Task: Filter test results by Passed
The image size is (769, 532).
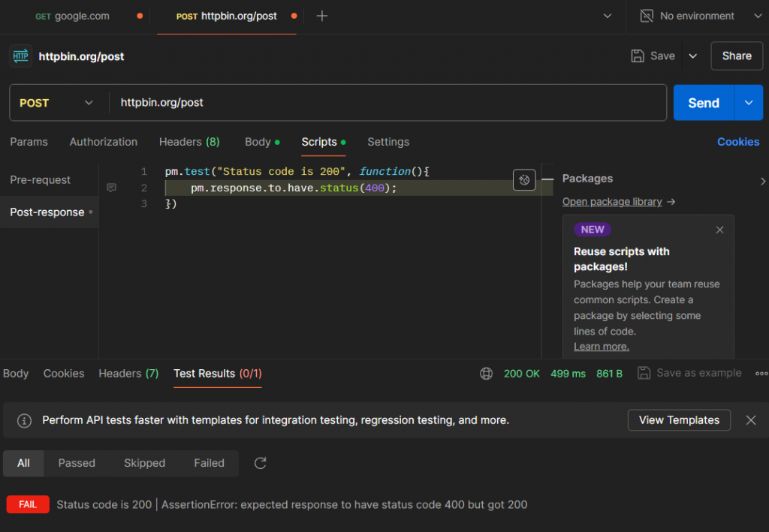Action: (x=77, y=463)
